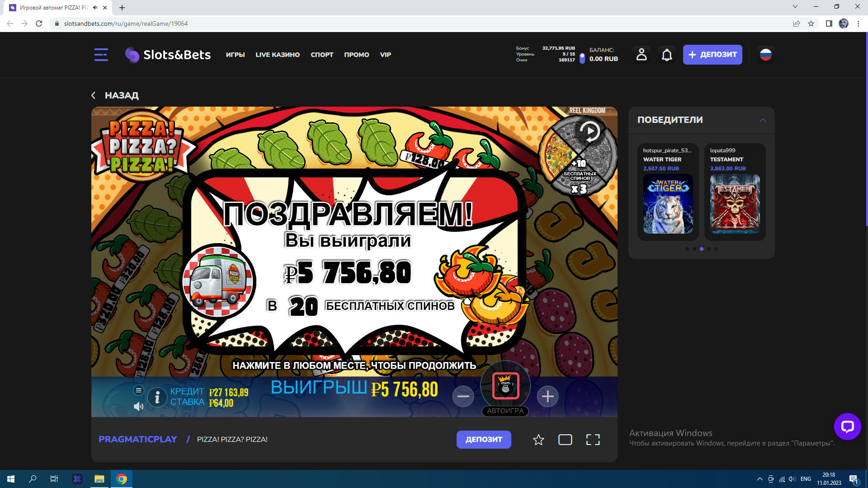Open the Промо menu item
Viewport: 868px width, 488px height.
tap(356, 55)
